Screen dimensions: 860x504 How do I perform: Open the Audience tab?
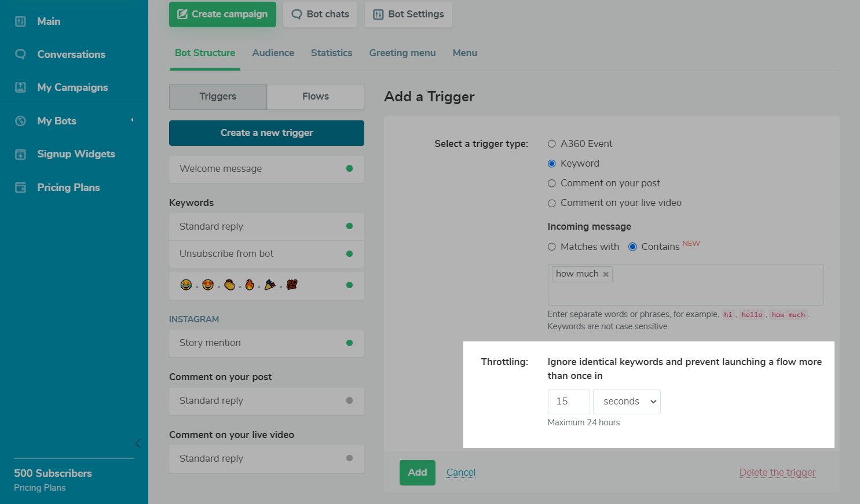[273, 53]
